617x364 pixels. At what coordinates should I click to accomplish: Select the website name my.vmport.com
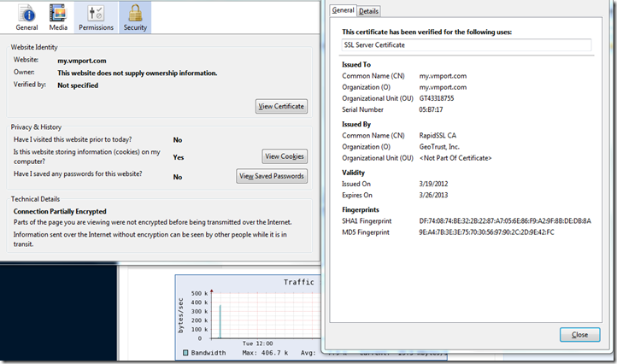pyautogui.click(x=82, y=61)
